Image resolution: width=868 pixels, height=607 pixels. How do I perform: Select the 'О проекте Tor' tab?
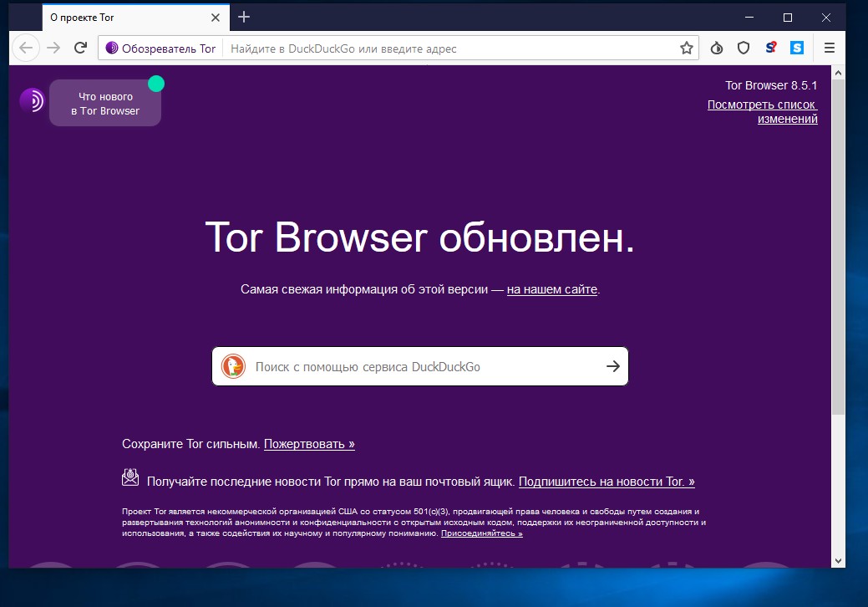tap(135, 18)
